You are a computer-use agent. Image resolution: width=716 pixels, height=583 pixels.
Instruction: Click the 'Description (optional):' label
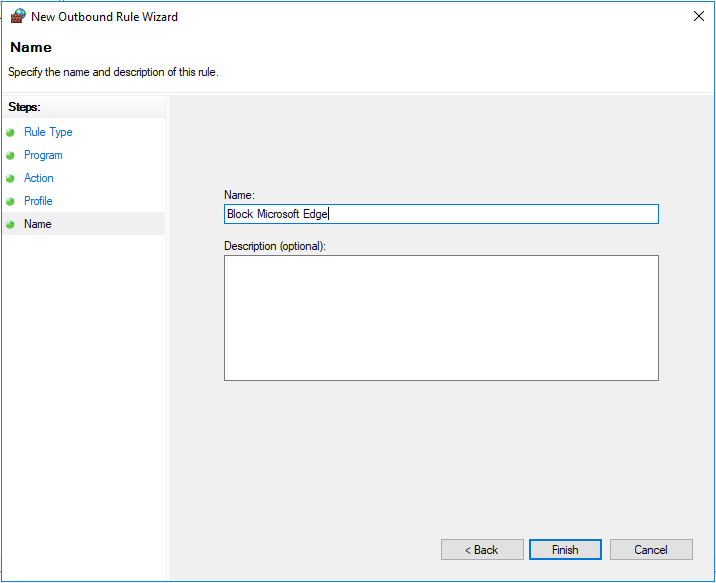275,246
